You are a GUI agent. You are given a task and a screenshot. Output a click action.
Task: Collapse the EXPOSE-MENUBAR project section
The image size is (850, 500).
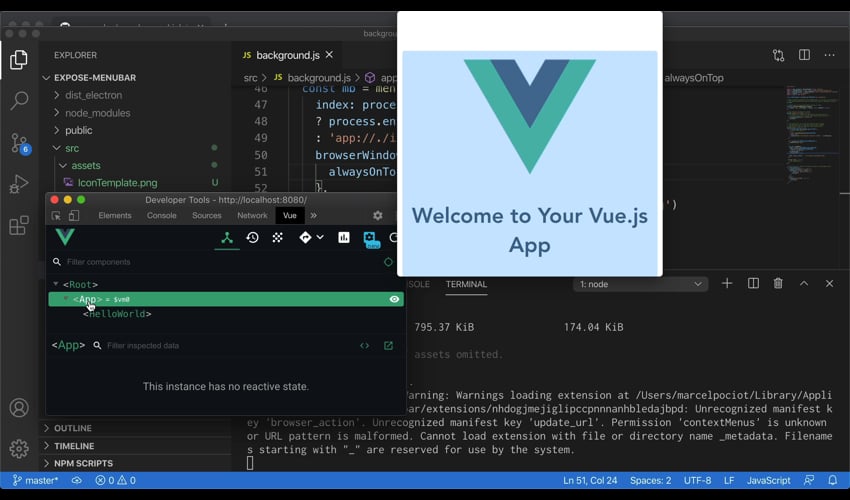pyautogui.click(x=47, y=78)
